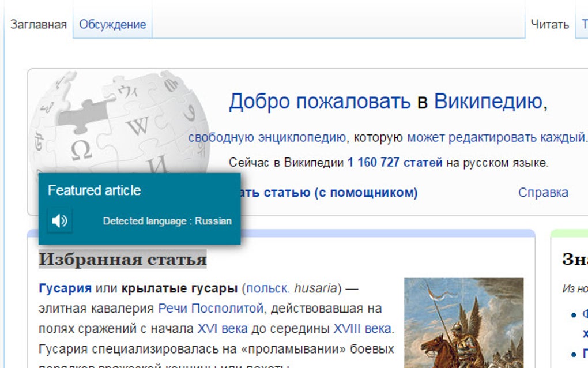
Task: Follow the свободную энциклопедию link
Action: (x=267, y=137)
